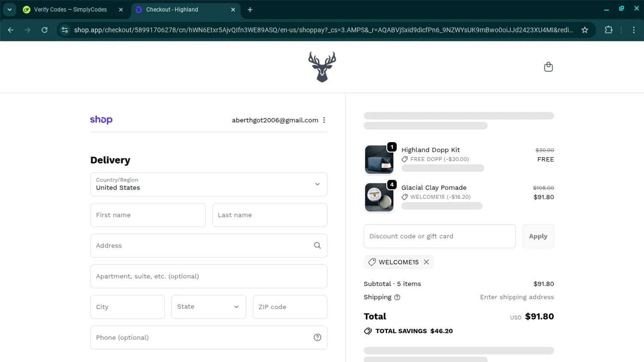Click the Delivery heading

110,160
